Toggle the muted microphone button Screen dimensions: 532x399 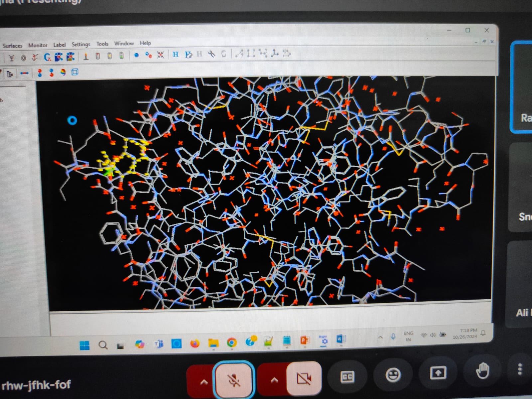point(234,379)
